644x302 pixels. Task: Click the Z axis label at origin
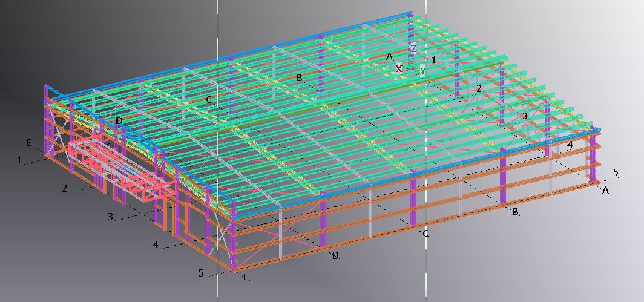coord(413,48)
